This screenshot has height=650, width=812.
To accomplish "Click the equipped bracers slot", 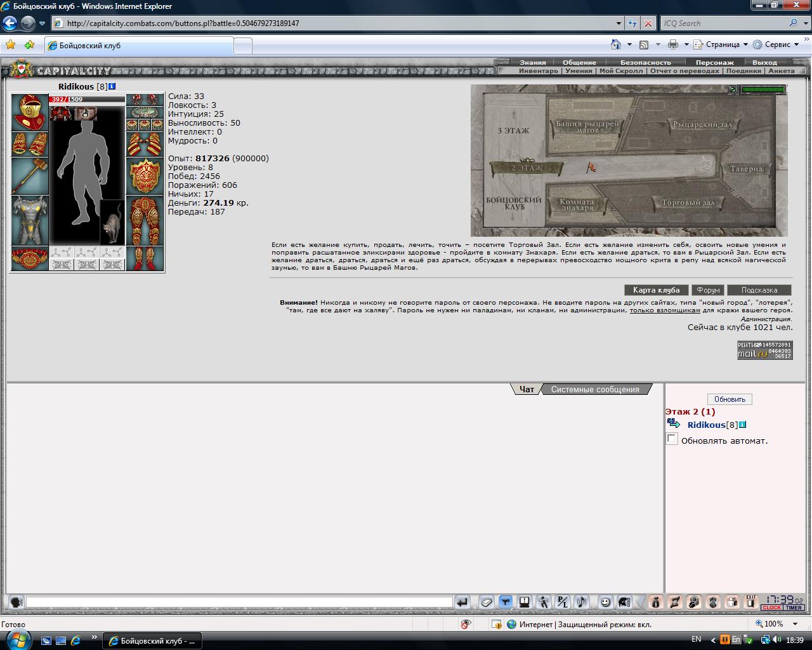I will coord(30,144).
